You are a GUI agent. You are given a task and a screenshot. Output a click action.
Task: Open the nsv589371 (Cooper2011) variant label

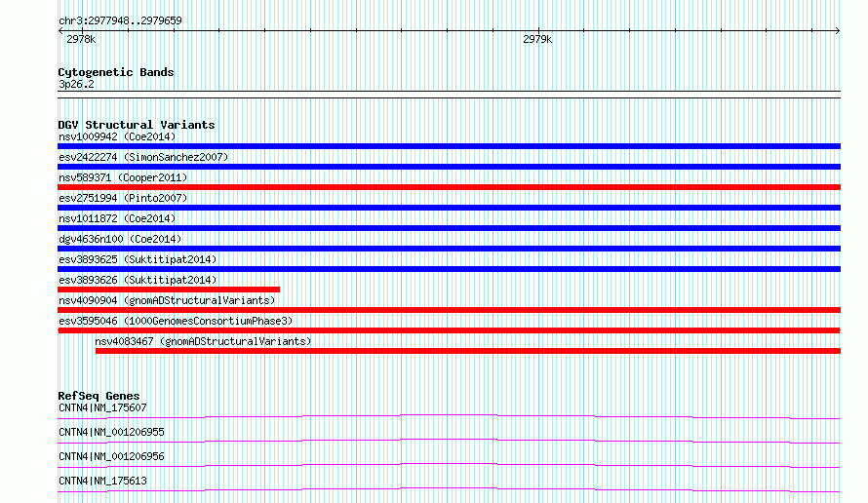123,177
